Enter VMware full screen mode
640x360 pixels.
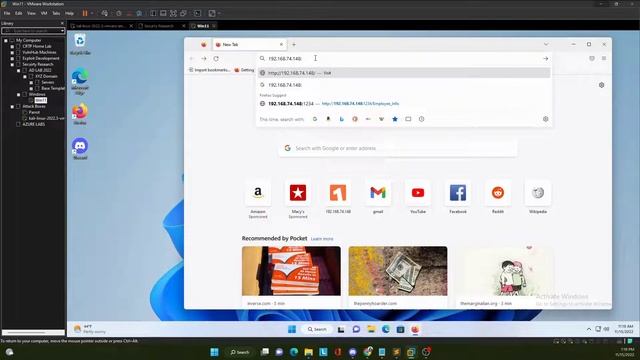[173, 13]
